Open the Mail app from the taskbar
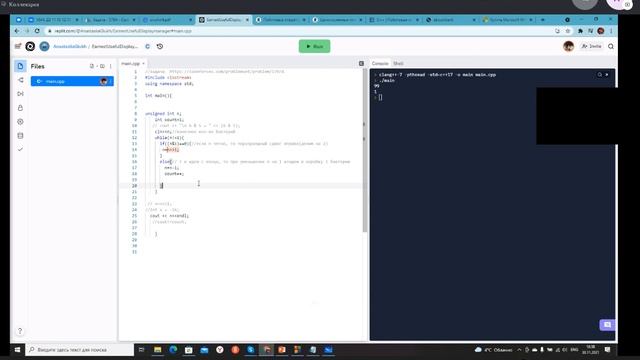640x360 pixels. [x=204, y=350]
